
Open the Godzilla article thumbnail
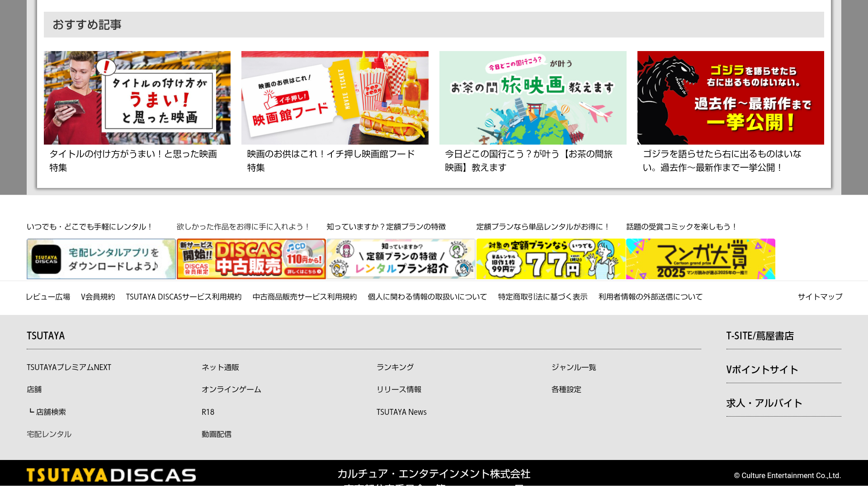pyautogui.click(x=730, y=98)
